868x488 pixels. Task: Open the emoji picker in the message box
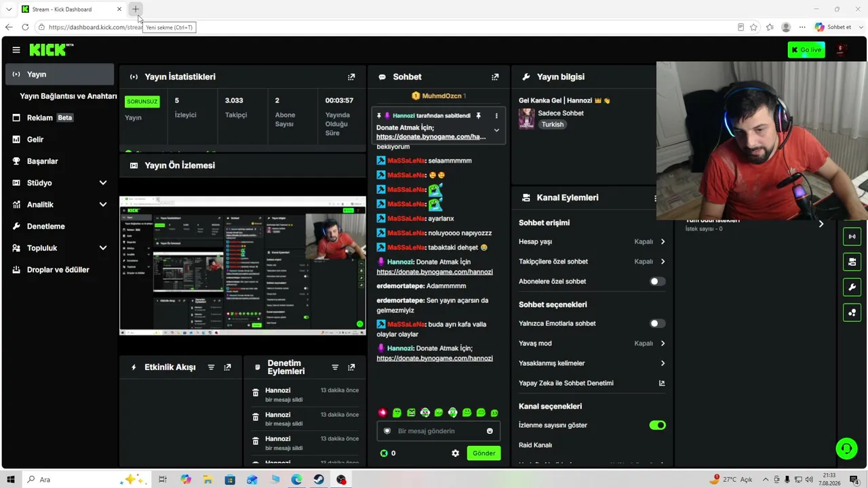[490, 431]
